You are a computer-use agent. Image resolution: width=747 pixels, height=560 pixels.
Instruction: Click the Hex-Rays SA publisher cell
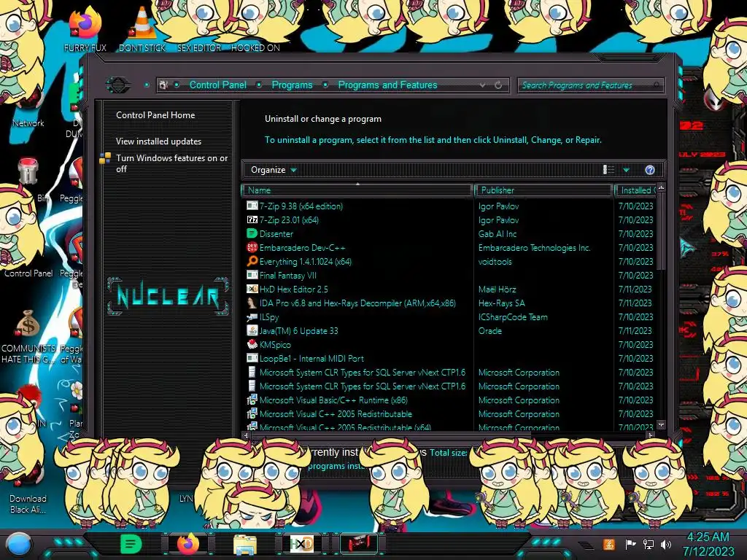pyautogui.click(x=502, y=303)
